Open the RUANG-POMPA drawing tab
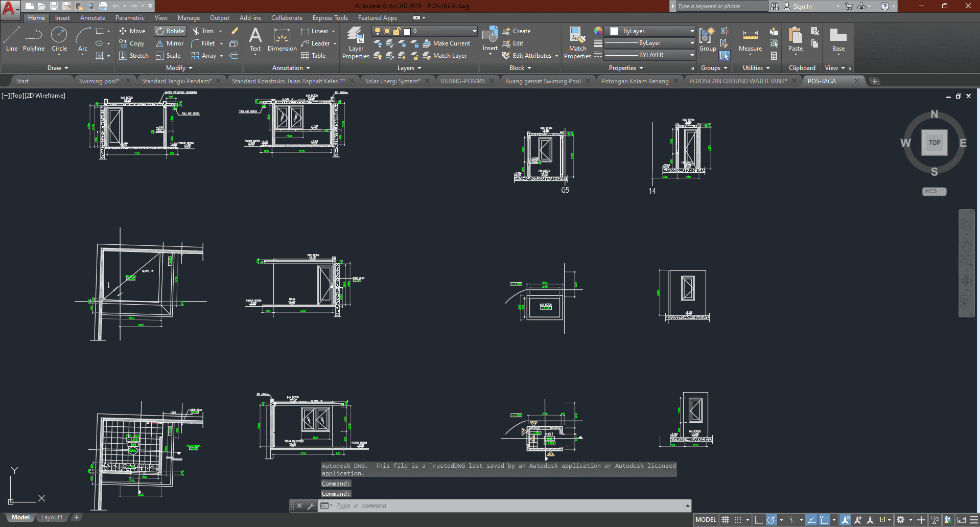The image size is (980, 527). tap(462, 81)
